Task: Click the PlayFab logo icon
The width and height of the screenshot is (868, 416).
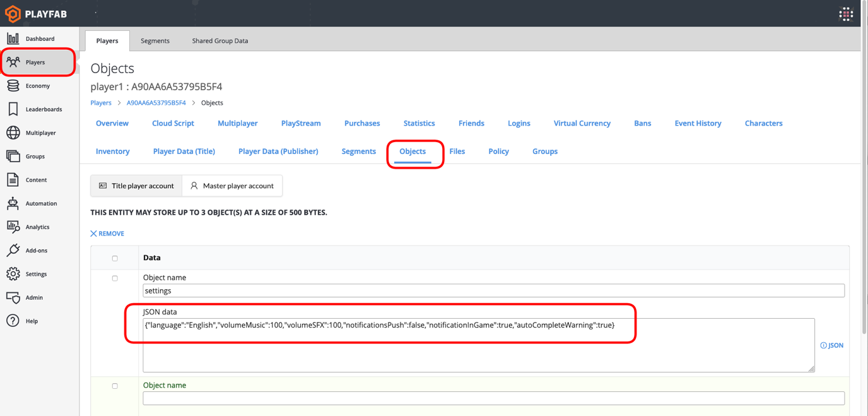Action: click(x=13, y=13)
